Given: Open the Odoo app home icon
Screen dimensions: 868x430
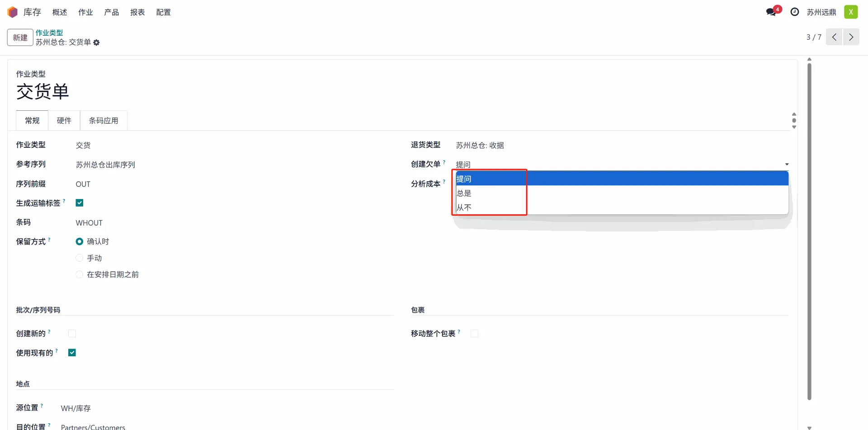Looking at the screenshot, I should click(12, 12).
